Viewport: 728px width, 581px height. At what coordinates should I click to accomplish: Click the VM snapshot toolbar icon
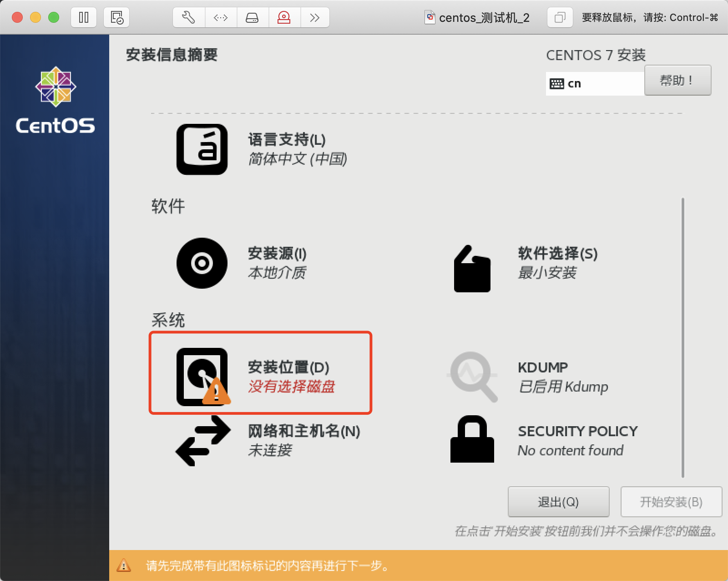(116, 18)
